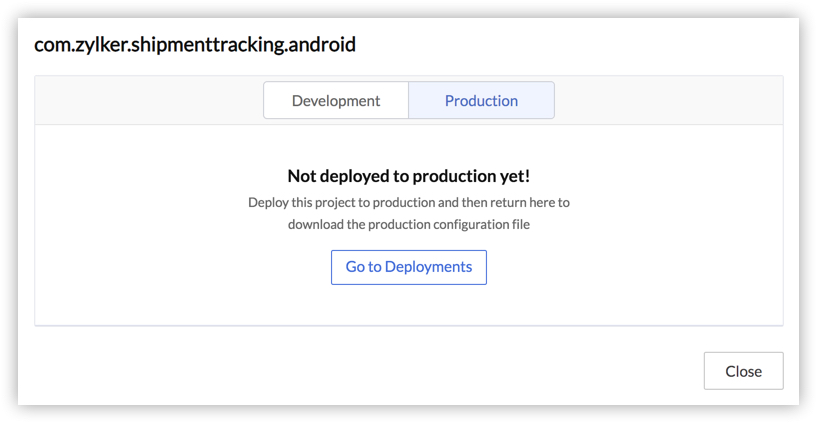
Task: Click the com.zylker.shipmenttracking.android title
Action: [x=195, y=45]
